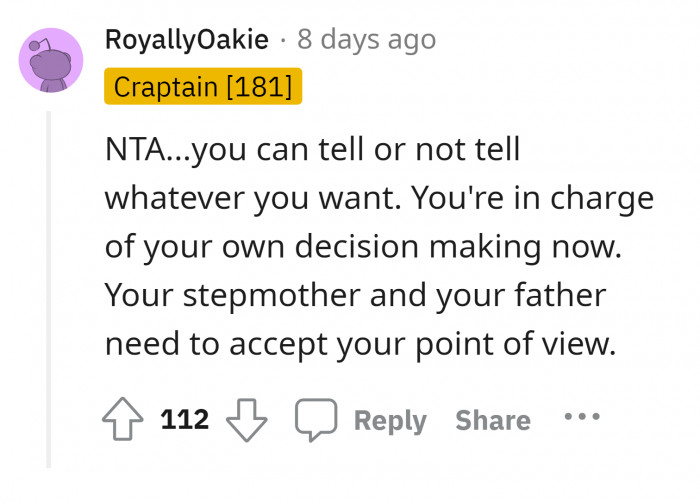This screenshot has width=700, height=502.
Task: Click the word "whatever" in the comment
Action: click(175, 198)
